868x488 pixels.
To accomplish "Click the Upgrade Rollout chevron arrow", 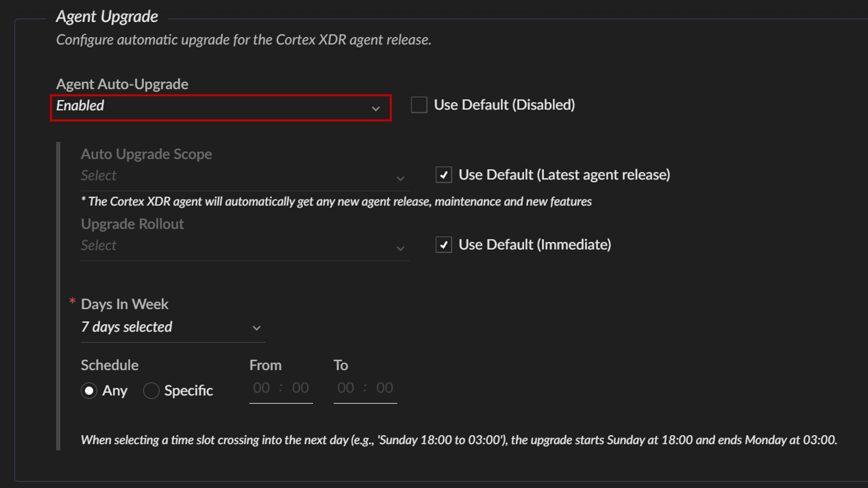I will [400, 249].
